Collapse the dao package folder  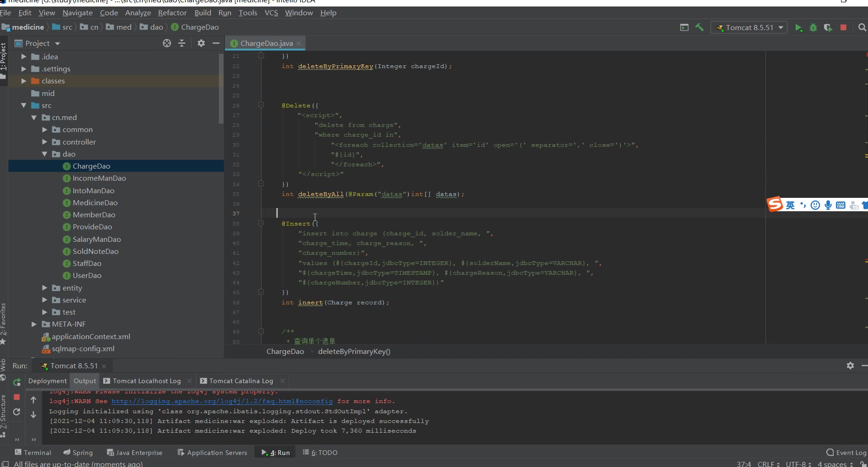[x=45, y=154]
